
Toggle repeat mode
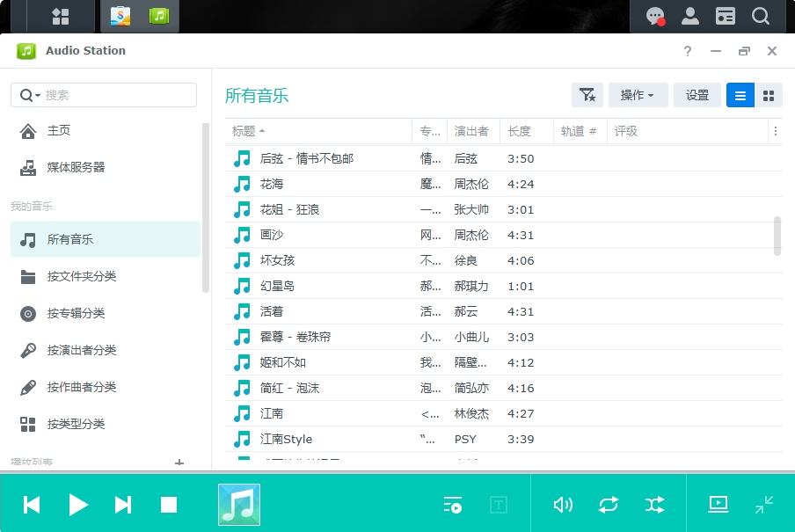[x=609, y=505]
